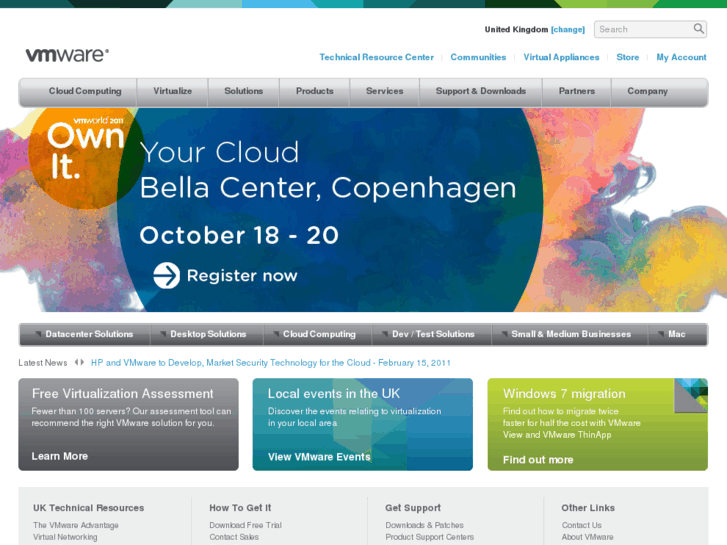727x545 pixels.
Task: Click the VMware logo
Action: pyautogui.click(x=67, y=55)
